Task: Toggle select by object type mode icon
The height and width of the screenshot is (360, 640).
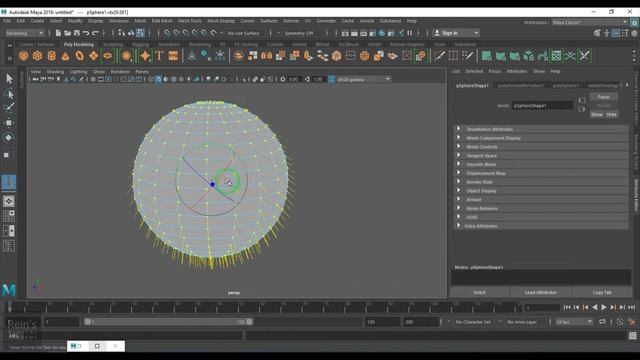Action: click(131, 33)
